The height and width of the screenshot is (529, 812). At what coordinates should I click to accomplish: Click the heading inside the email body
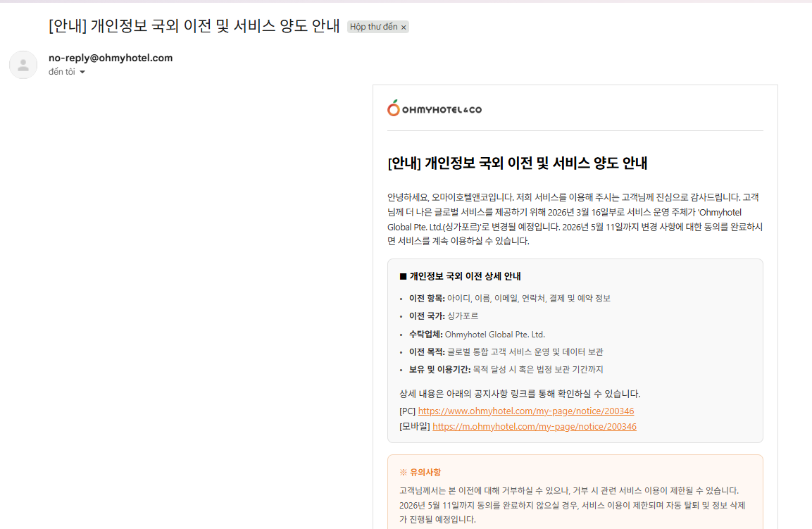(517, 163)
